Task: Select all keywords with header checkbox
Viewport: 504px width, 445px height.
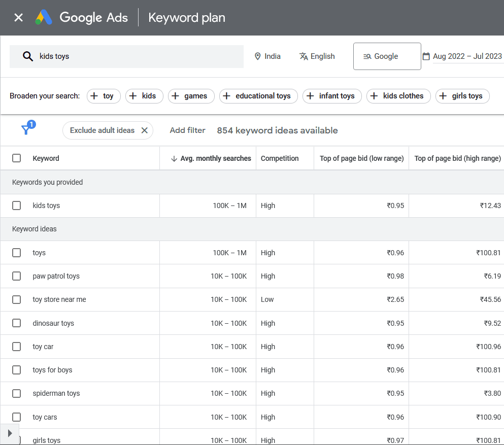Action: (17, 158)
